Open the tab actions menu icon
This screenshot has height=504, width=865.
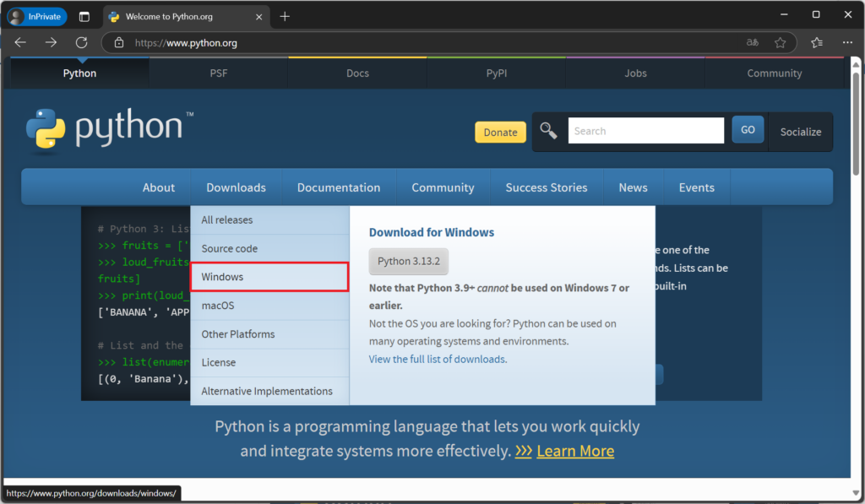pos(84,17)
